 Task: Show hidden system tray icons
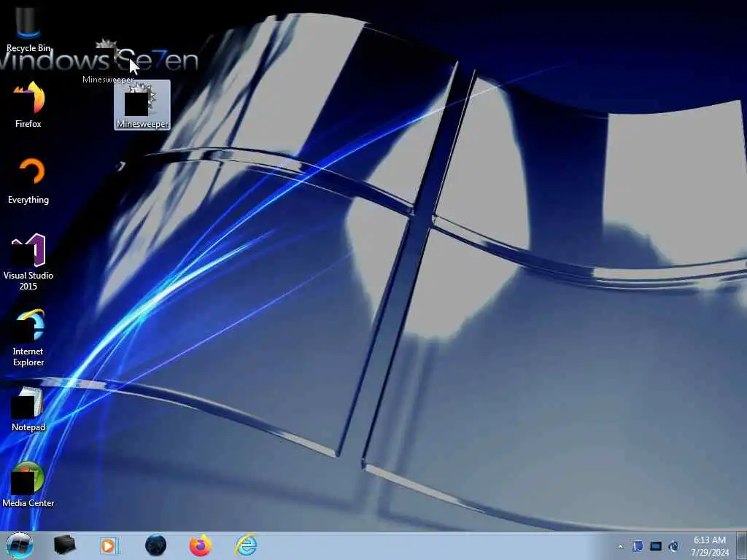620,547
